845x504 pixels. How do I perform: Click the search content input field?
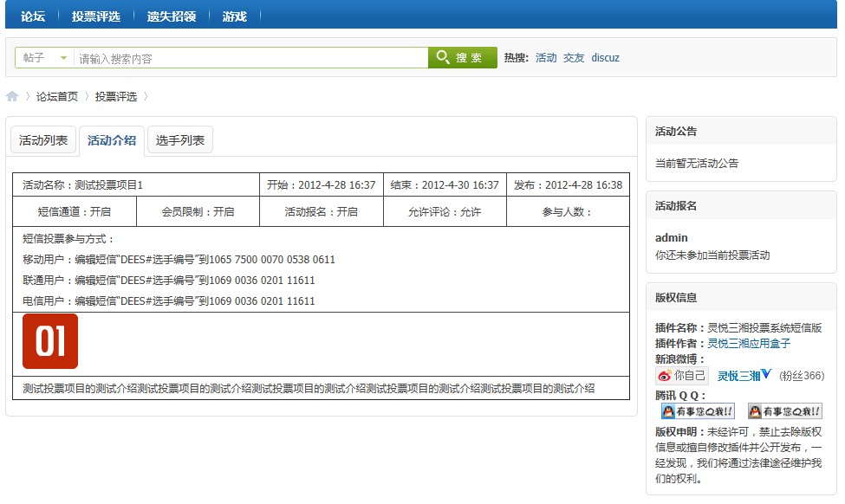(x=250, y=58)
